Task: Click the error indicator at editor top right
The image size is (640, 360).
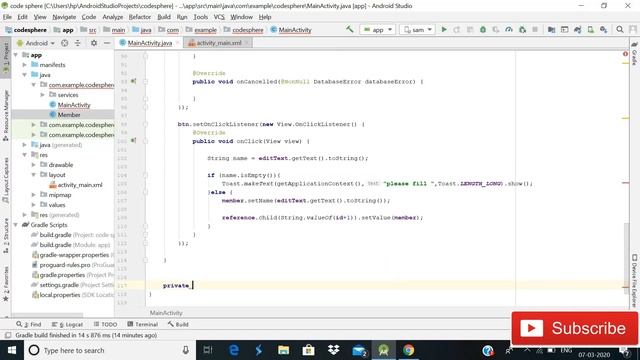Action: pos(625,54)
